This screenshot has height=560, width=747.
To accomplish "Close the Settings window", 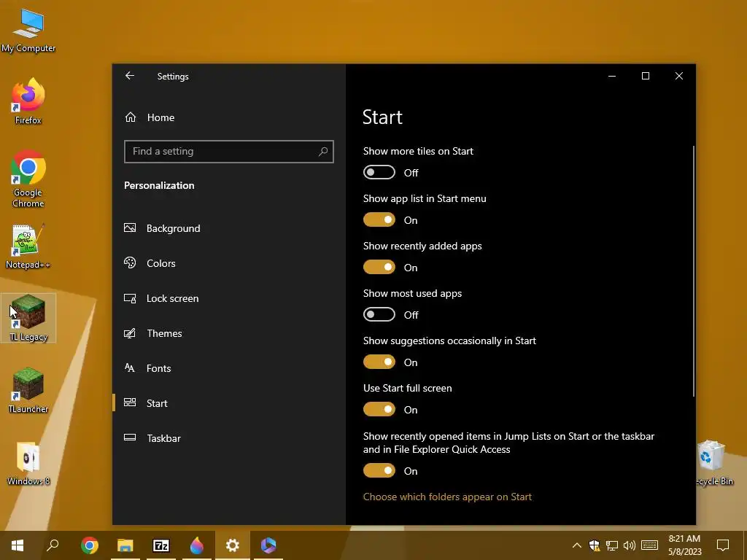I will coord(679,76).
